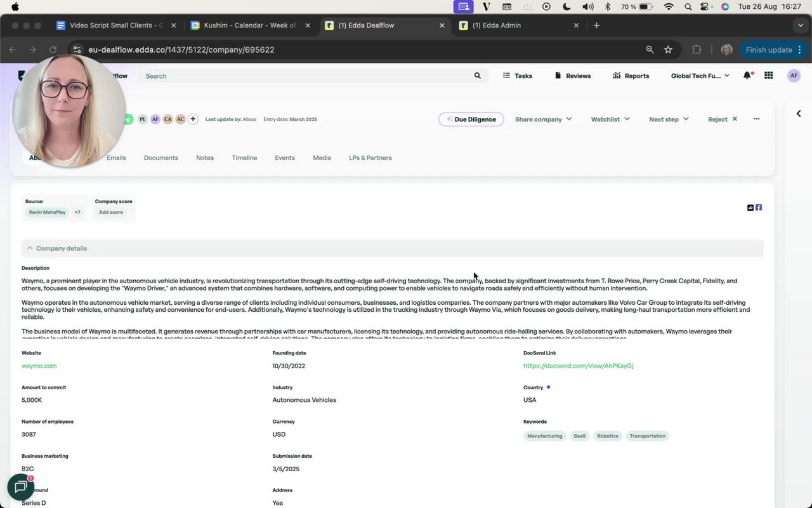Open new browser tab

point(596,25)
